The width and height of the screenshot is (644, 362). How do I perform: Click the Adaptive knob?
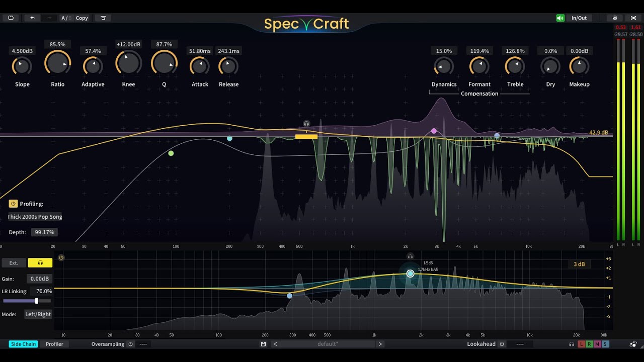click(93, 66)
